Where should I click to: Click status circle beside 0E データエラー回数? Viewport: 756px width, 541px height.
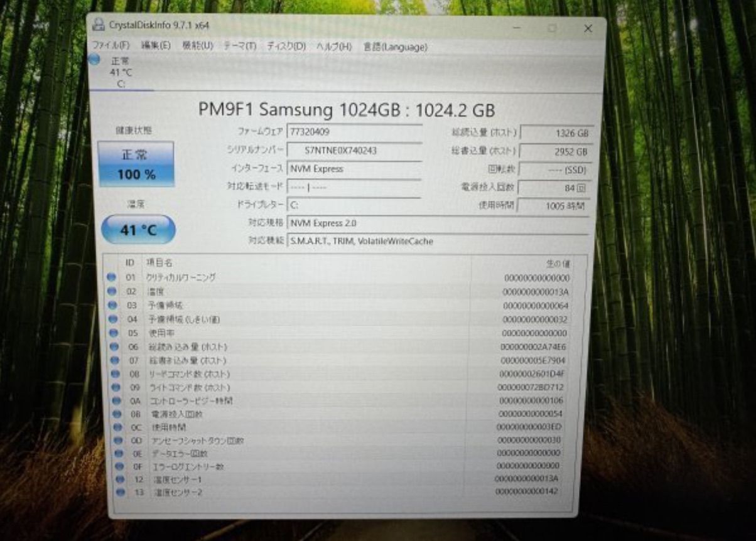click(x=117, y=453)
